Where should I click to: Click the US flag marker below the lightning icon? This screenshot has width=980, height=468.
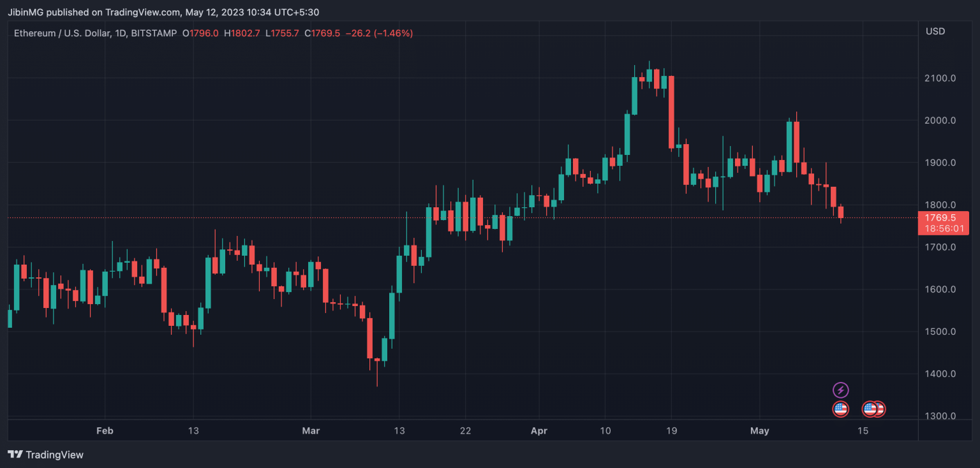(841, 409)
